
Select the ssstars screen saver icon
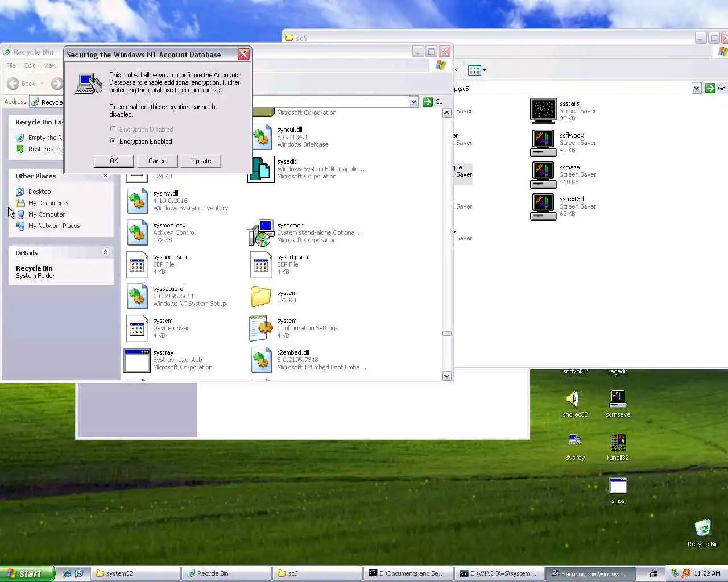[x=543, y=110]
